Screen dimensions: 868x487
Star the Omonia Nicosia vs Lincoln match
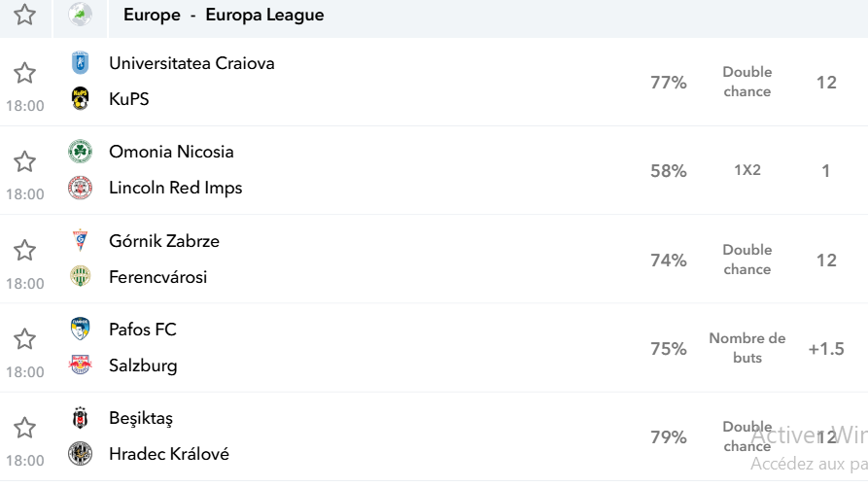click(24, 161)
